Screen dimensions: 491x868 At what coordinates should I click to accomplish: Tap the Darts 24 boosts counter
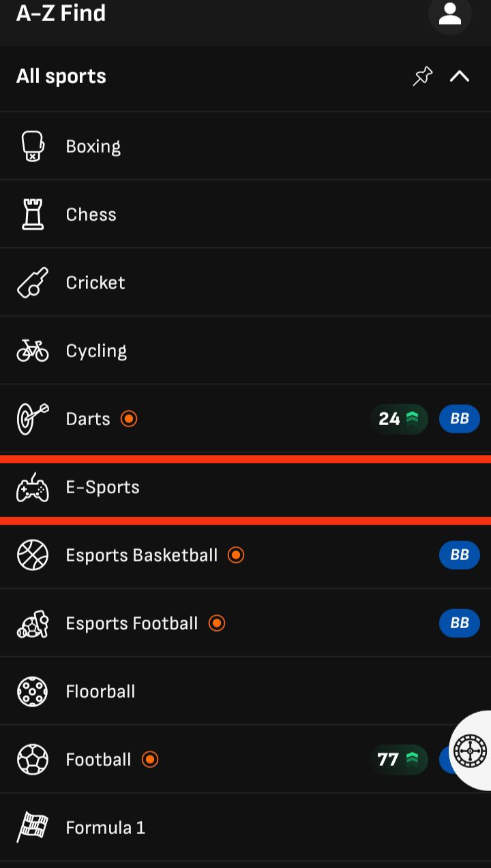tap(399, 418)
